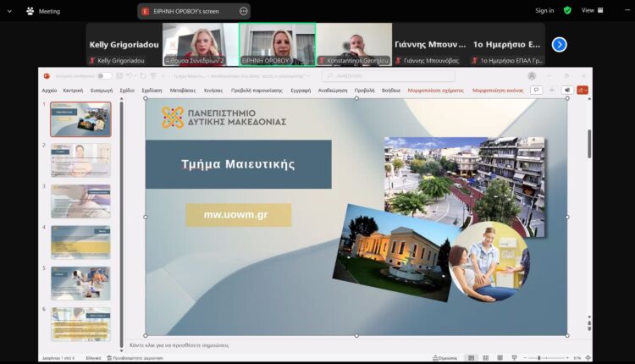Select slide 5 thumbnail

[80, 284]
